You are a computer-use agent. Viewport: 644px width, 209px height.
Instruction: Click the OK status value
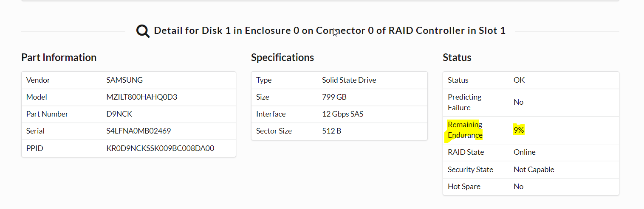tap(519, 80)
